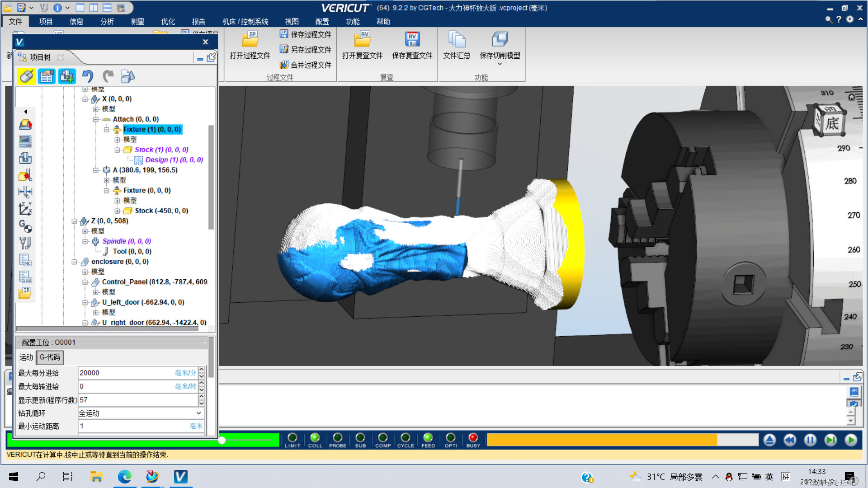Save Review File (保存复查文件)
868x488 pixels.
[412, 45]
